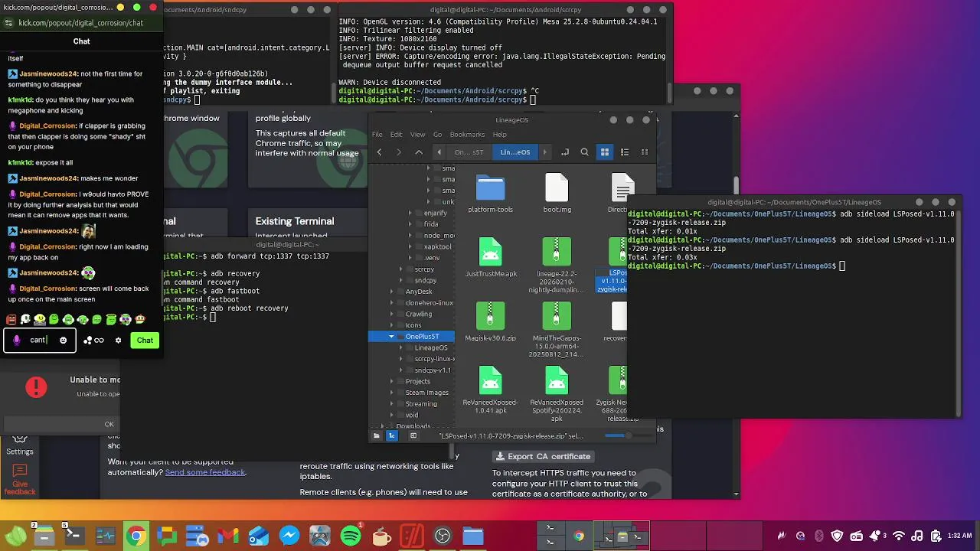
Task: Select the Magisk-v30.6.zip file
Action: (491, 322)
